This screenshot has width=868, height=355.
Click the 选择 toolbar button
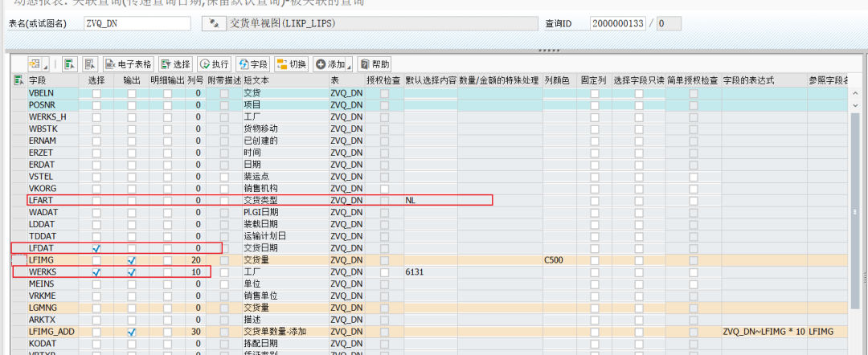point(175,63)
